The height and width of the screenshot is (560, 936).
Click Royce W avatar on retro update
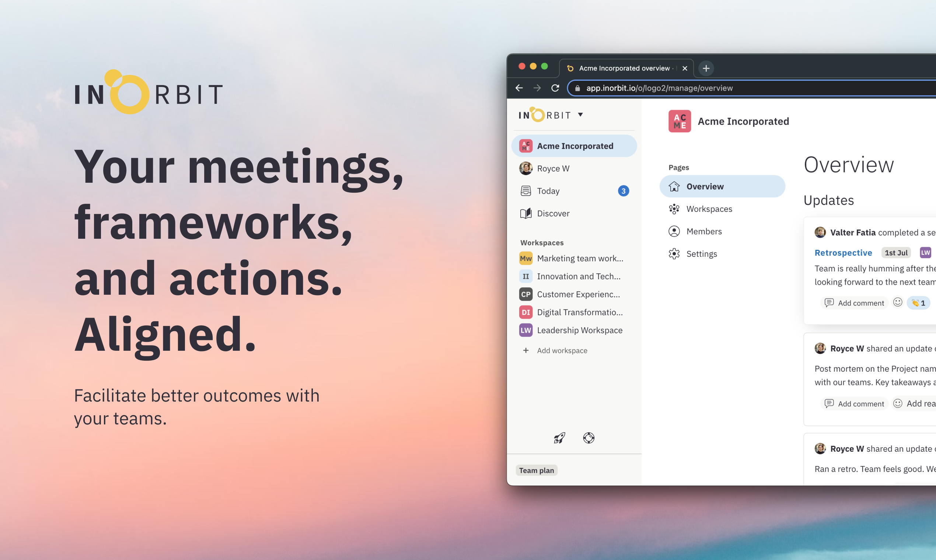point(820,449)
